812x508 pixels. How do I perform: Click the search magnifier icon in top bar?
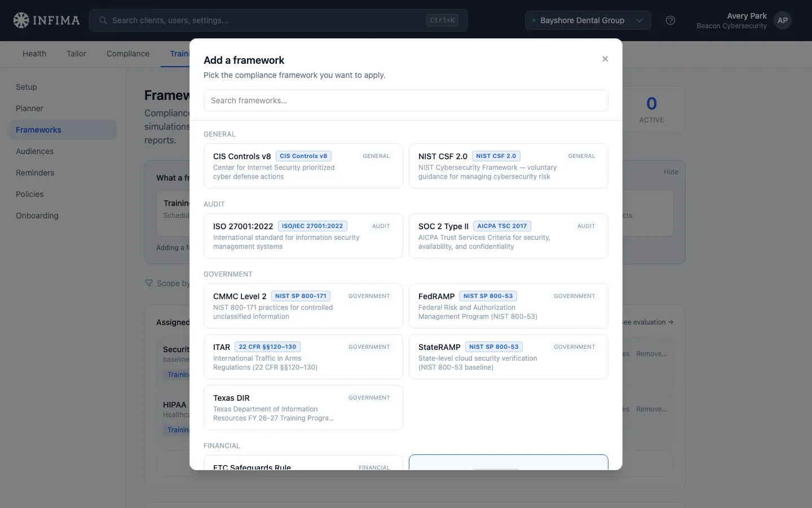click(x=103, y=20)
